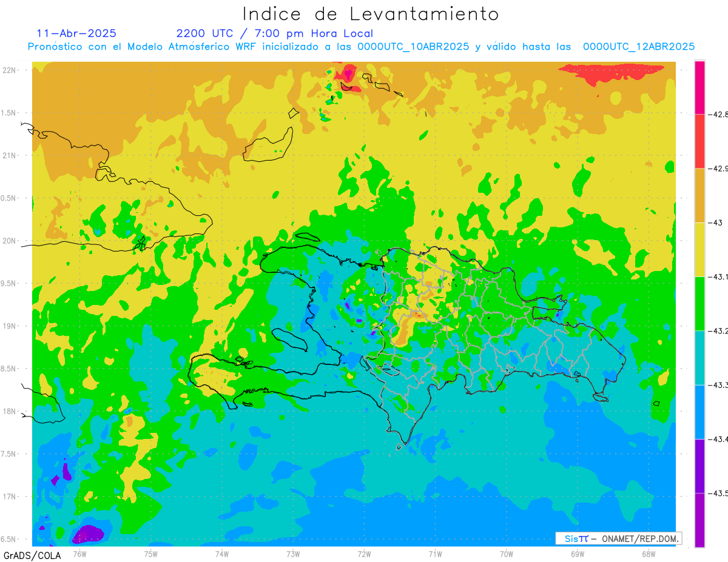Click the '8.5N' latitude label

click(8, 369)
